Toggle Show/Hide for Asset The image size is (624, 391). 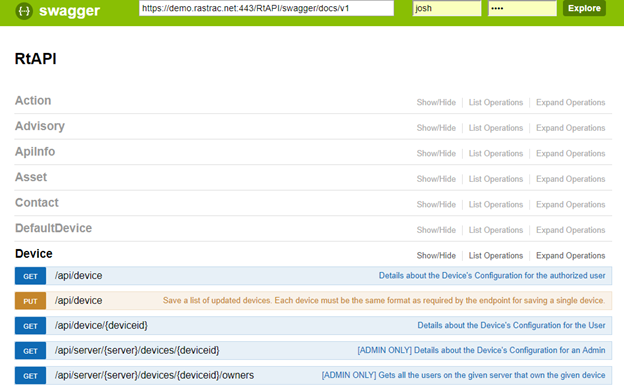coord(436,179)
